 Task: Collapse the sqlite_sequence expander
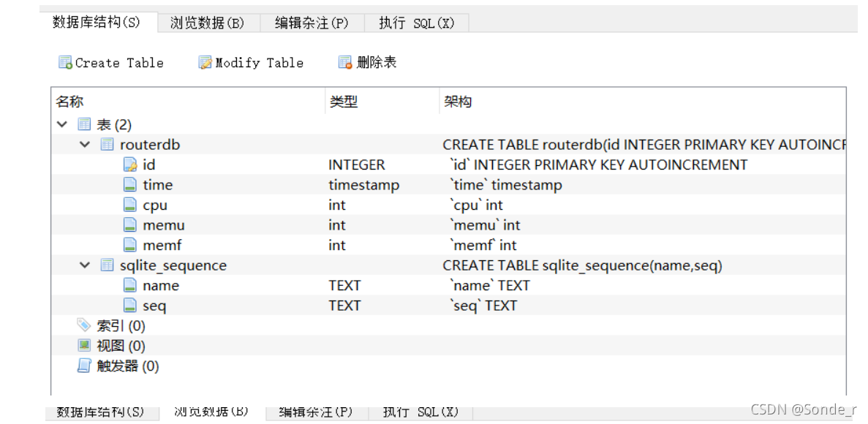(83, 265)
